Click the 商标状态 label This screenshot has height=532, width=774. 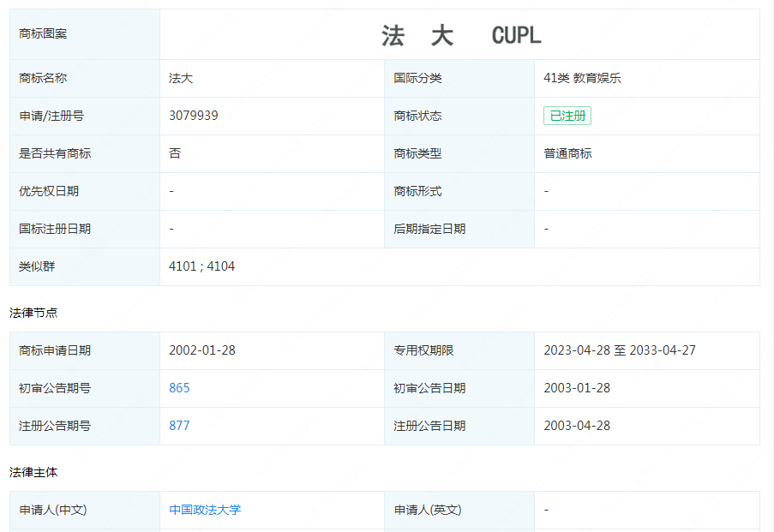click(417, 116)
